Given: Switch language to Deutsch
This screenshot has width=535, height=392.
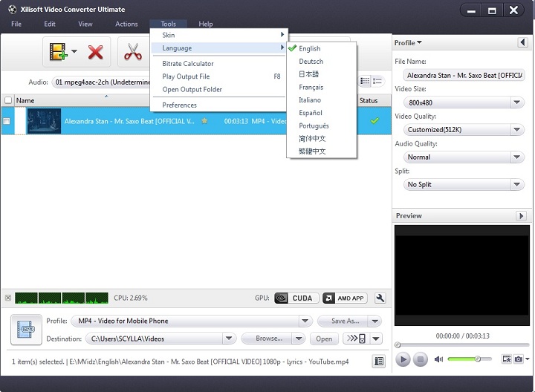Looking at the screenshot, I should [x=322, y=62].
